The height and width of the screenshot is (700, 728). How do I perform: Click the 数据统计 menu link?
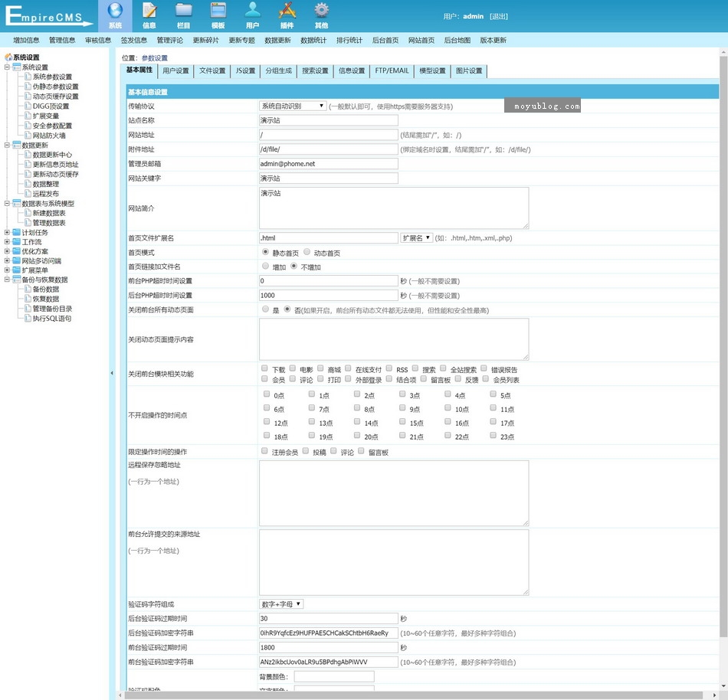[313, 40]
